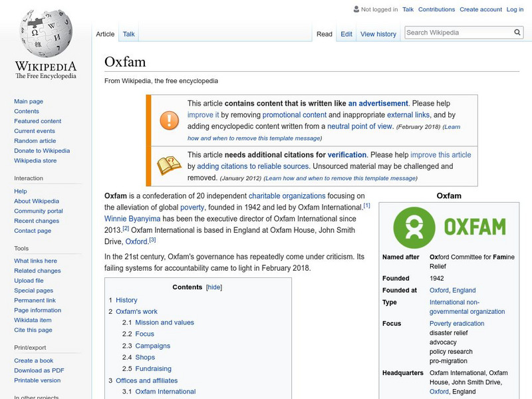
Task: Open the Edit tab
Action: pos(346,34)
